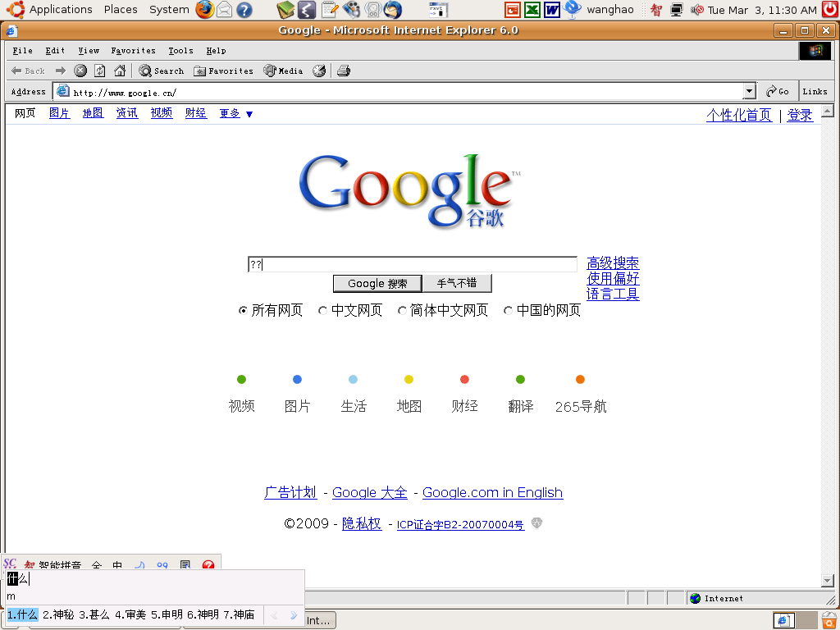The width and height of the screenshot is (840, 630).
Task: Open the Favorites menu in menu bar
Action: click(134, 51)
